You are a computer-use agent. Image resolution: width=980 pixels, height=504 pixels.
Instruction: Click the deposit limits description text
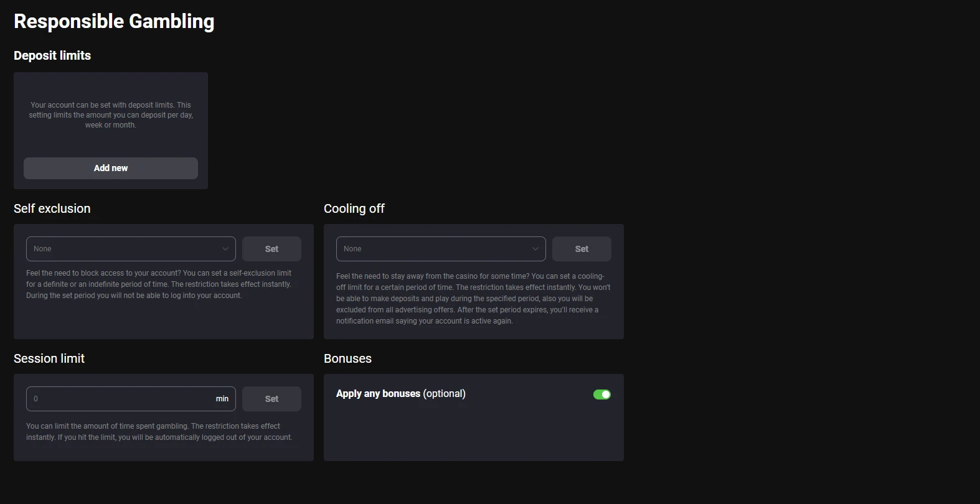pyautogui.click(x=111, y=115)
